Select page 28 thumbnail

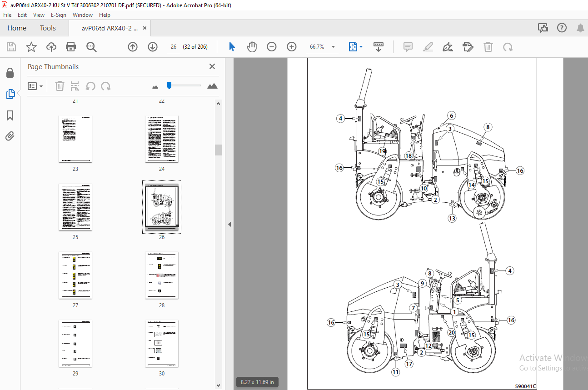tap(162, 275)
